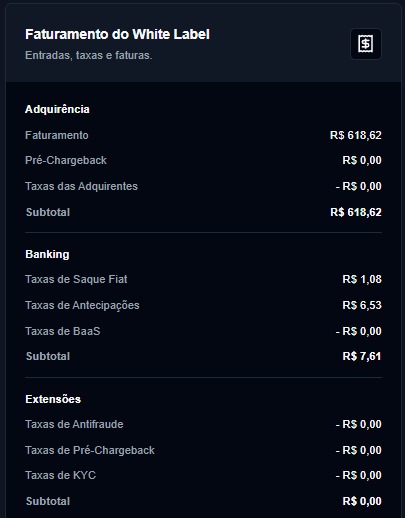Click the subtitle Entradas, taxas e faturas
405x518 pixels.
tap(89, 55)
